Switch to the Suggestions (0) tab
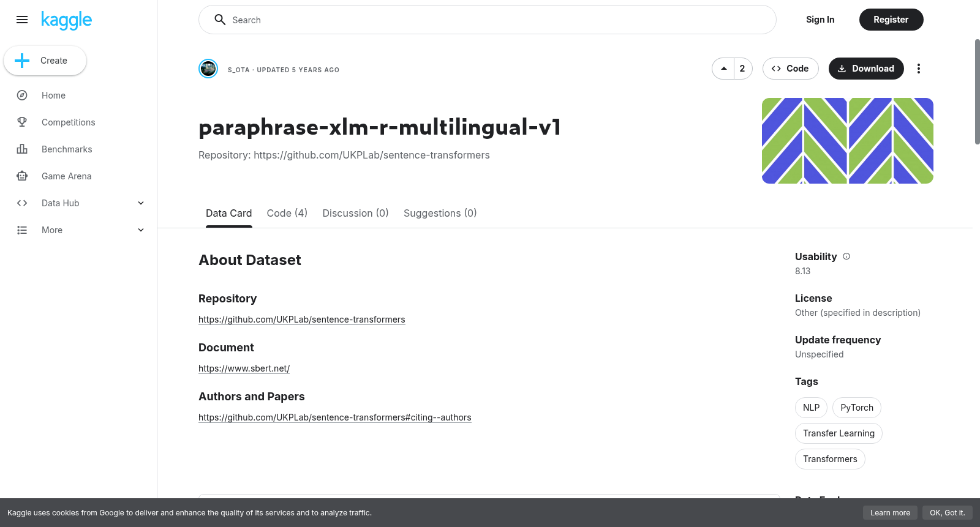The image size is (980, 527). point(440,213)
